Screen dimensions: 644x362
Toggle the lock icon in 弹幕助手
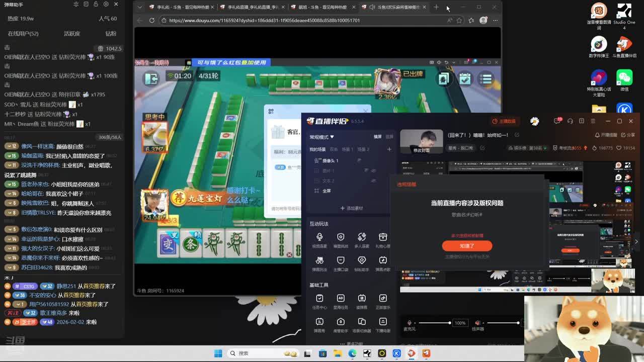96,5
